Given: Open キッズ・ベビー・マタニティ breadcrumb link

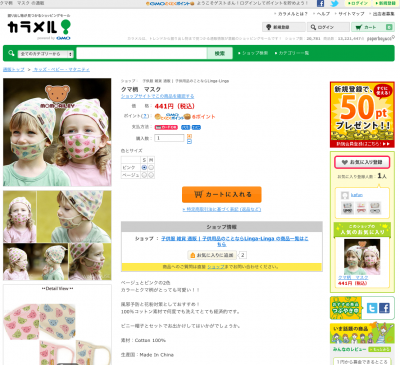Looking at the screenshot, I should click(61, 69).
